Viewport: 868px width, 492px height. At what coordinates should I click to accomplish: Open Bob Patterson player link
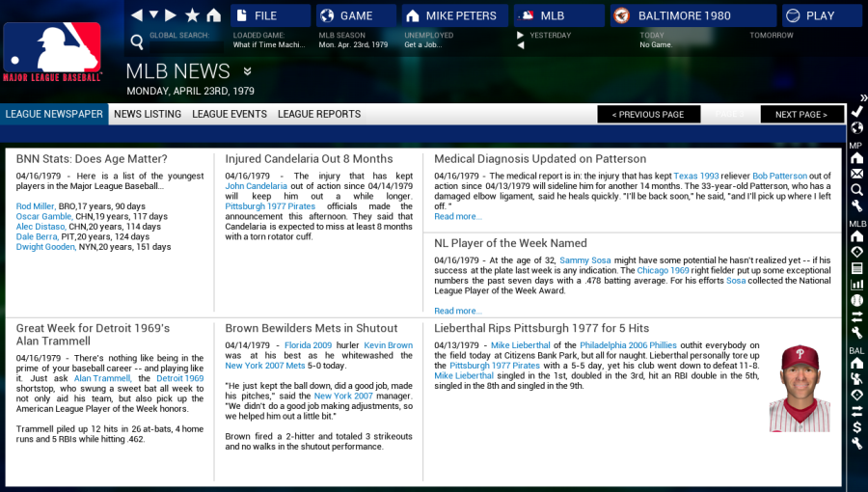[779, 176]
